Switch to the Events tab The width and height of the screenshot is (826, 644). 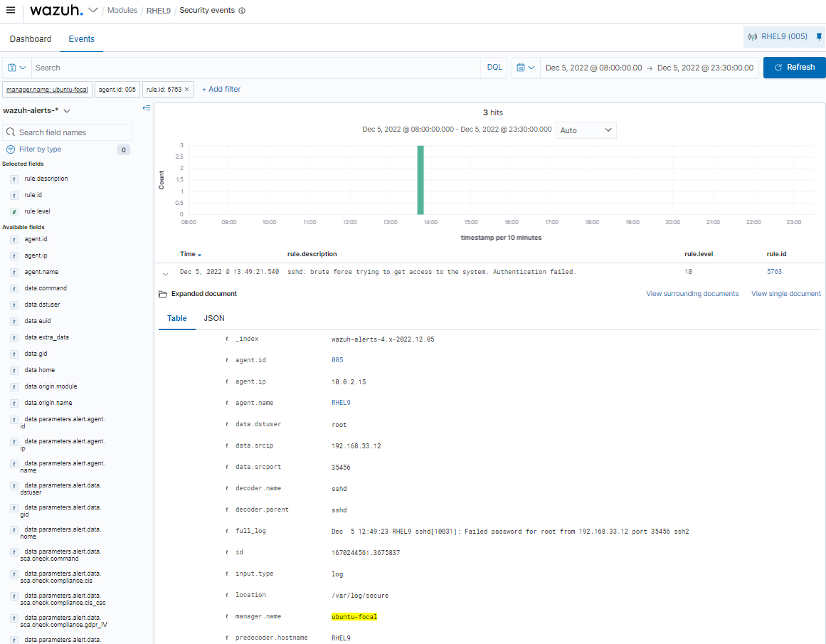(x=82, y=39)
